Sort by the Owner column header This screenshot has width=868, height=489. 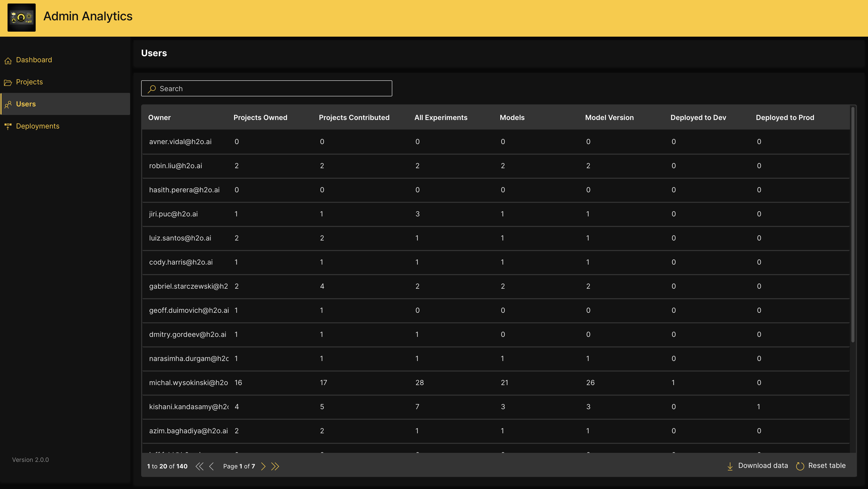(x=159, y=117)
